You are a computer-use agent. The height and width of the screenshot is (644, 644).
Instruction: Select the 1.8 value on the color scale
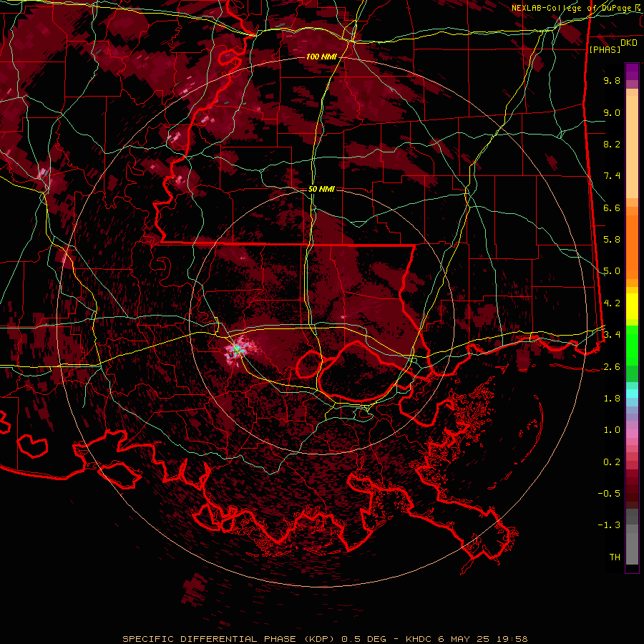[612, 399]
